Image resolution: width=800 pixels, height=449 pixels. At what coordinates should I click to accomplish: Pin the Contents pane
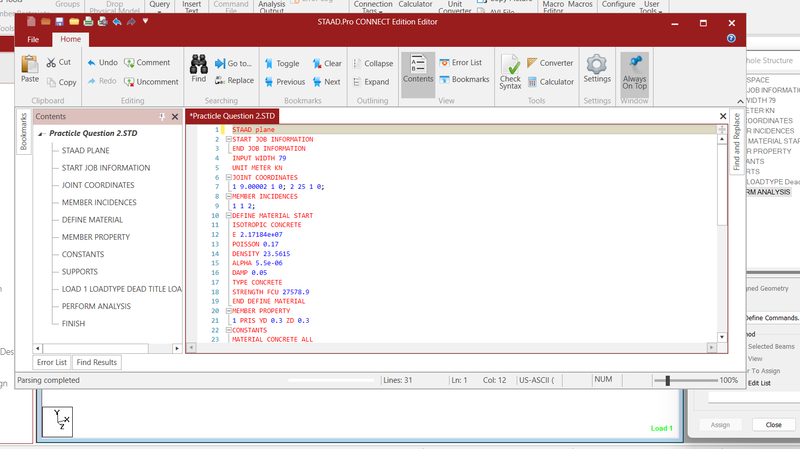[x=162, y=117]
